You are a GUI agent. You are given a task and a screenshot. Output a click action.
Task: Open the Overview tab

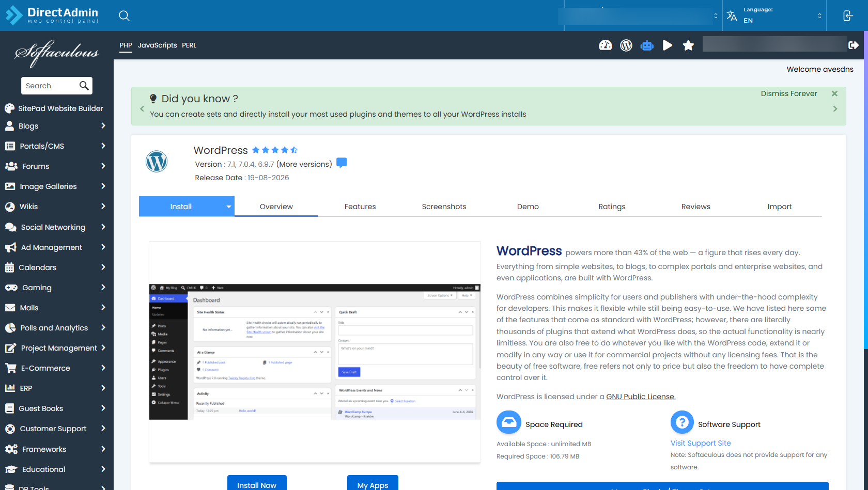[276, 207]
